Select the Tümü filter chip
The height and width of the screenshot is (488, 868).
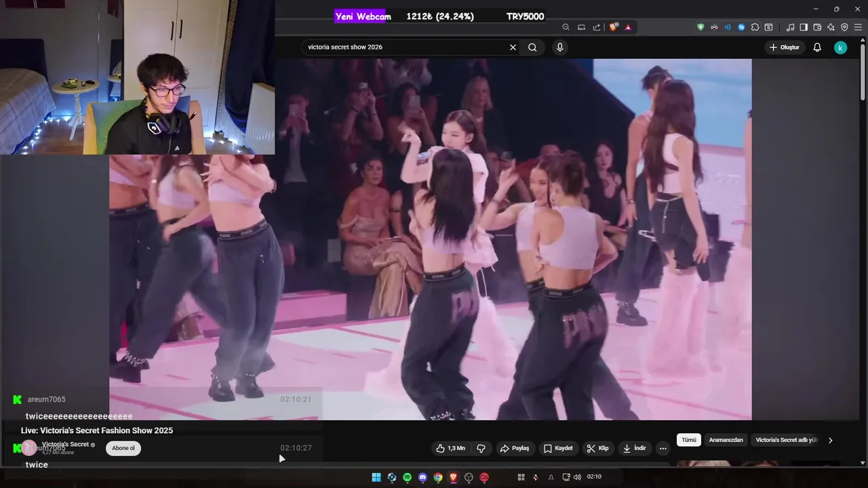(x=689, y=440)
